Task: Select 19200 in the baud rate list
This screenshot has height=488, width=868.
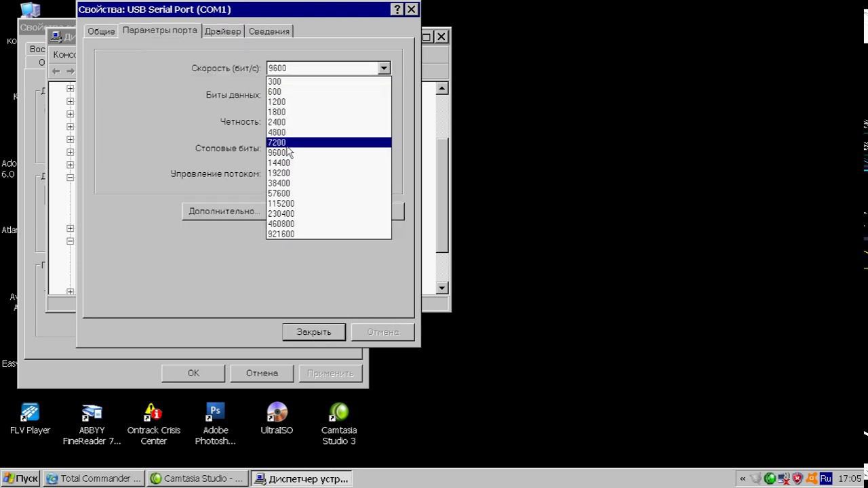Action: pos(329,173)
